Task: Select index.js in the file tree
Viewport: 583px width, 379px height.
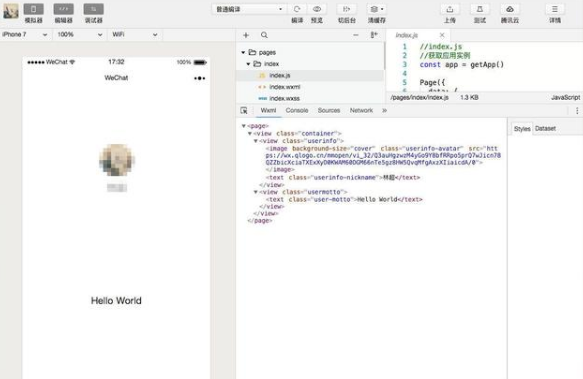Action: pos(310,76)
